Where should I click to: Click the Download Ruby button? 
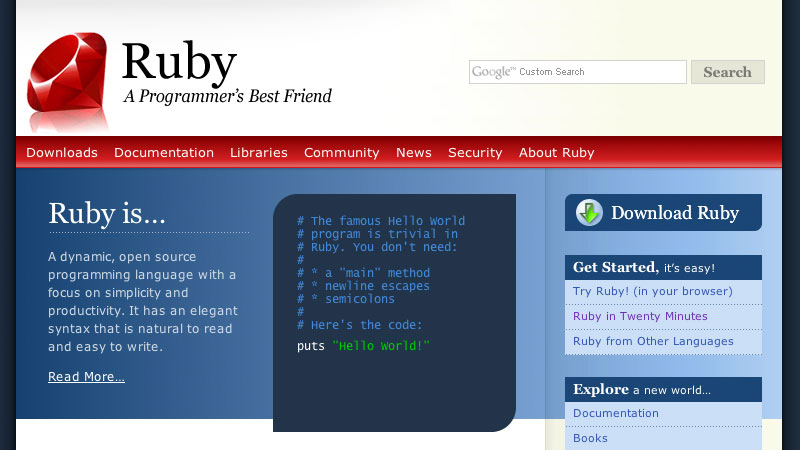click(x=663, y=212)
